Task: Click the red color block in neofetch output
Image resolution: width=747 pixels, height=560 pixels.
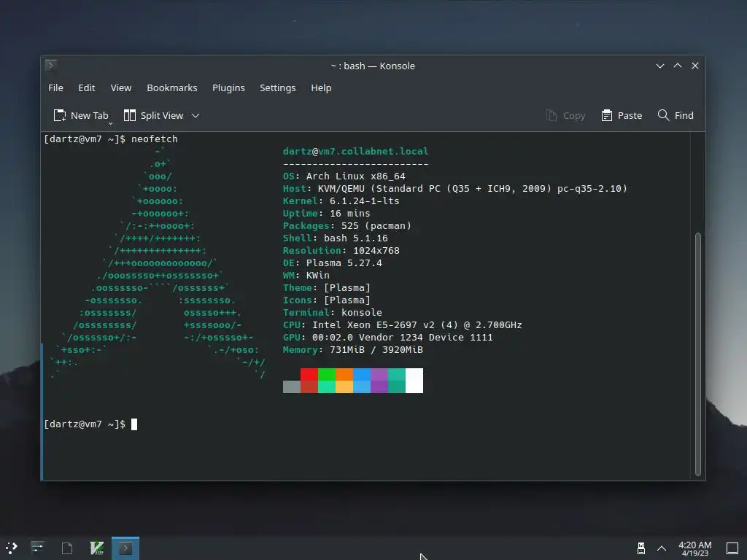Action: [309, 374]
